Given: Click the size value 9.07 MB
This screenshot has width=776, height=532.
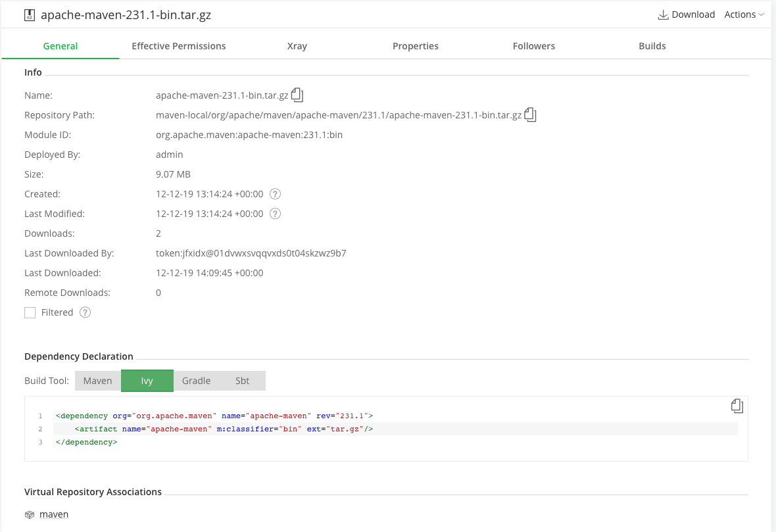Looking at the screenshot, I should coord(173,174).
